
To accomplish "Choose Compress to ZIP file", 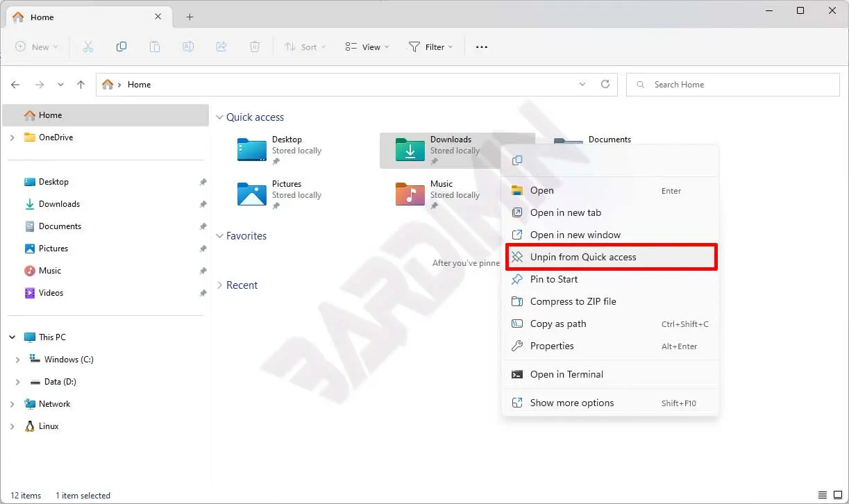I will 573,301.
